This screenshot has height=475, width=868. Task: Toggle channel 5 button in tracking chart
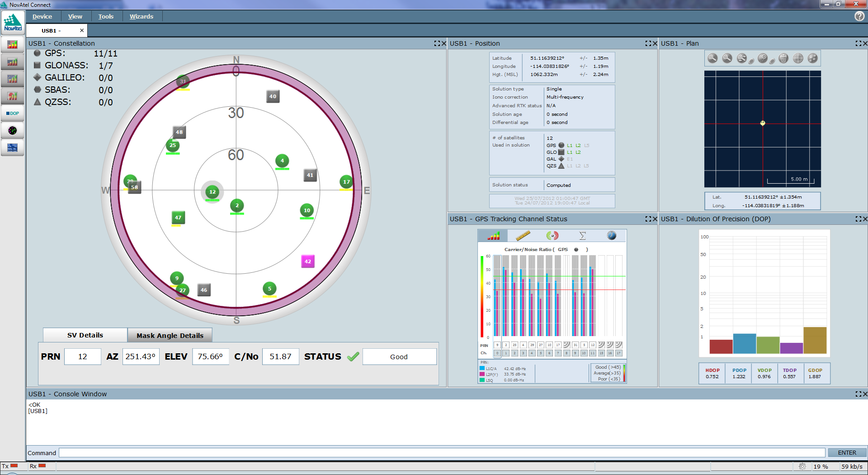tap(541, 353)
